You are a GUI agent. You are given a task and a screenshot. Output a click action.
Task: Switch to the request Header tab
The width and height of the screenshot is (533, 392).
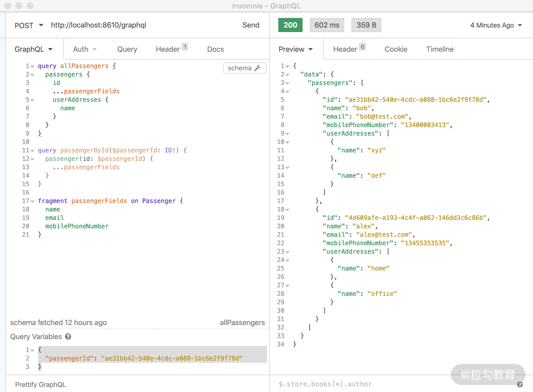(172, 49)
